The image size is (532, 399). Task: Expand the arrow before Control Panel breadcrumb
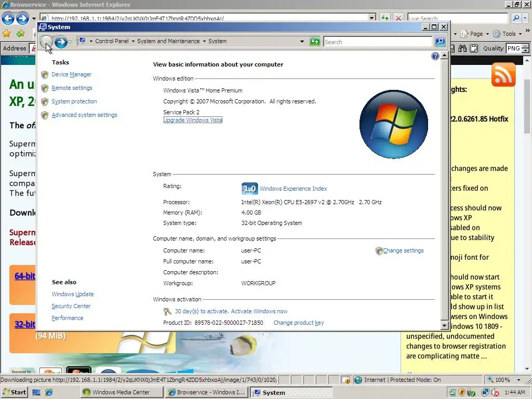(91, 42)
